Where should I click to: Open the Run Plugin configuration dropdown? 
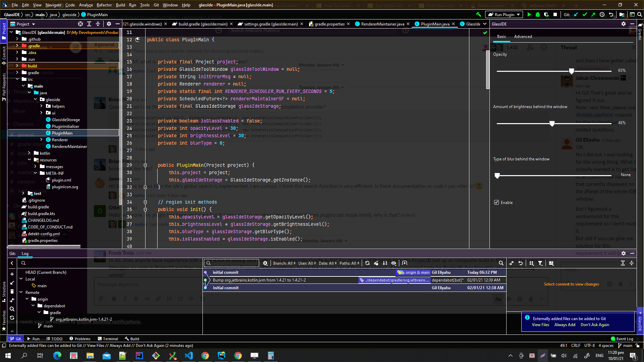(x=504, y=14)
